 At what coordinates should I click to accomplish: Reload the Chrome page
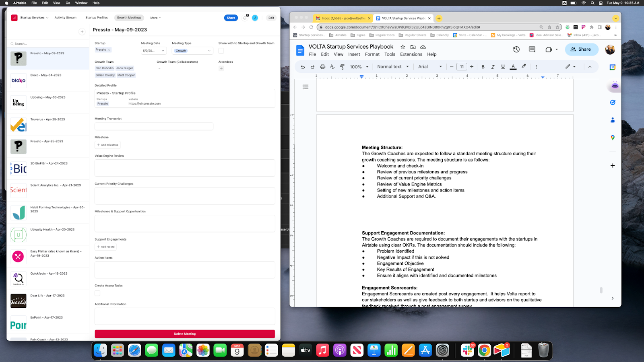click(x=311, y=27)
